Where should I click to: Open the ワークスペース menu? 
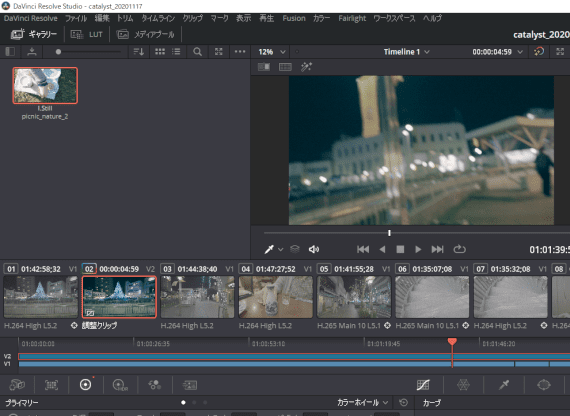pyautogui.click(x=394, y=18)
